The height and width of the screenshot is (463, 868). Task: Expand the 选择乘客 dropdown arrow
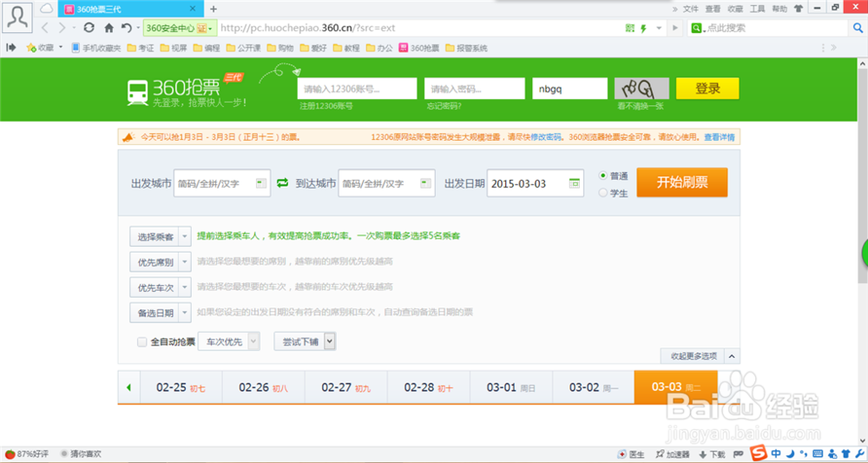tap(185, 236)
